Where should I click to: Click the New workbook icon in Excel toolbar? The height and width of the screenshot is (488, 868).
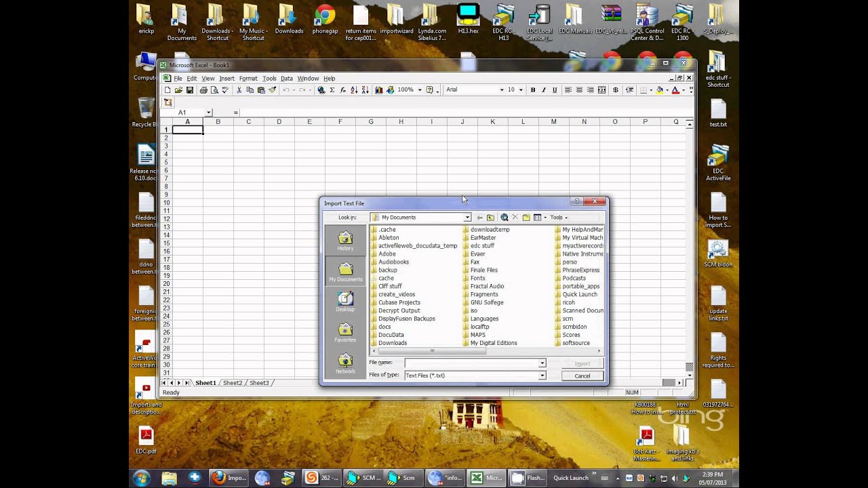[167, 89]
